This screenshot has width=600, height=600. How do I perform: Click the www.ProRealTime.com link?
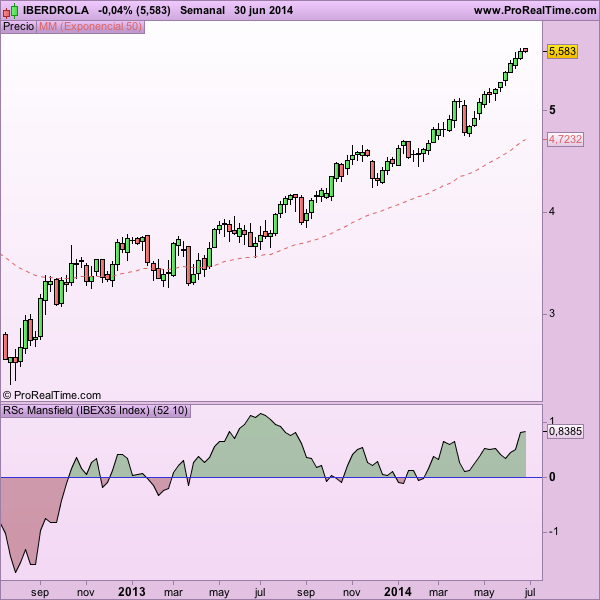tap(535, 10)
